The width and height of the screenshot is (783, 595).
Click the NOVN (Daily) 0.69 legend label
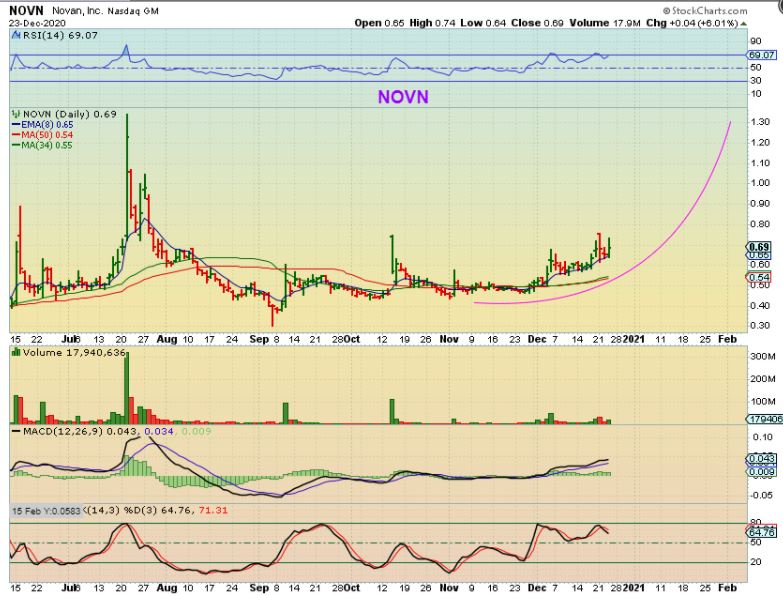69,114
